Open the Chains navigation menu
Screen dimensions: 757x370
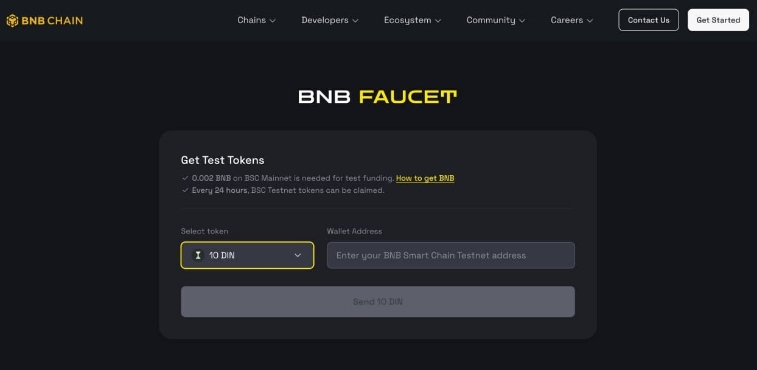click(x=256, y=20)
